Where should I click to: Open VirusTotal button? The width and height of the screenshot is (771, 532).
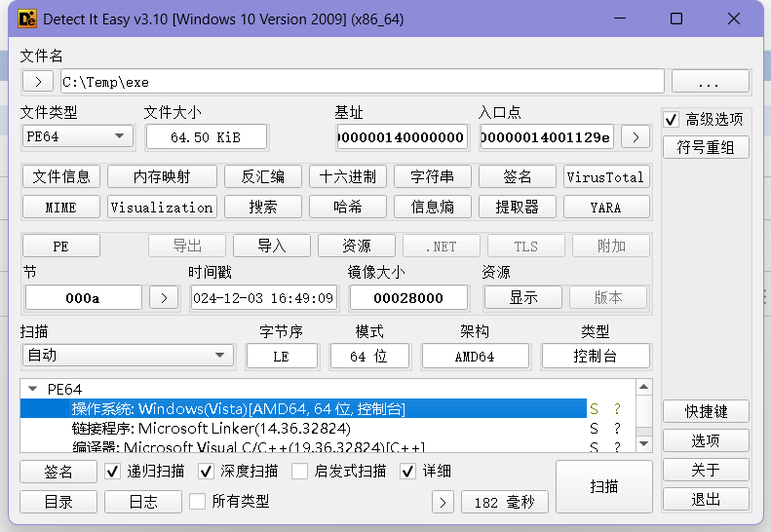[x=606, y=176]
